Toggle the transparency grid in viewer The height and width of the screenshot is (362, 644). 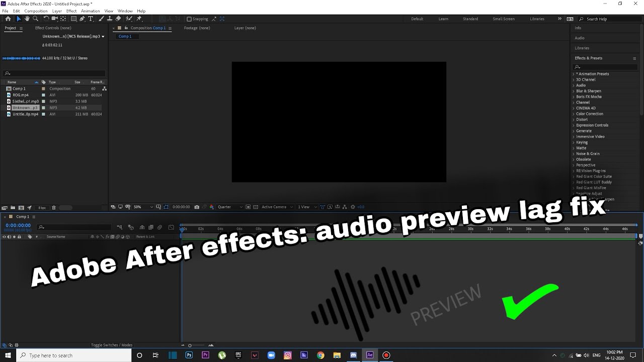(x=256, y=207)
